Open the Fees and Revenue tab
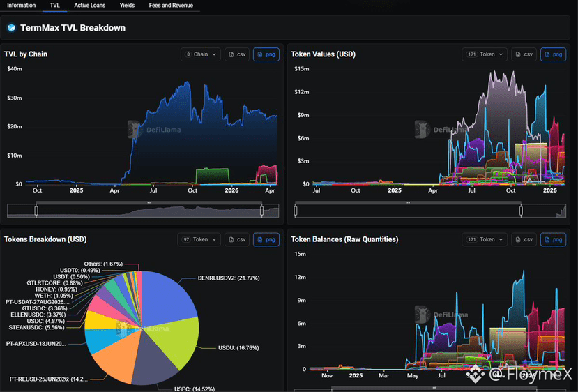The height and width of the screenshot is (392, 578). 171,6
